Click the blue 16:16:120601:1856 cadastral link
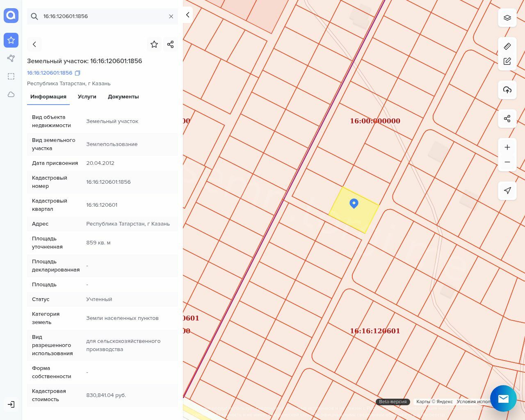Screen dimensions: 525x420 click(x=50, y=73)
